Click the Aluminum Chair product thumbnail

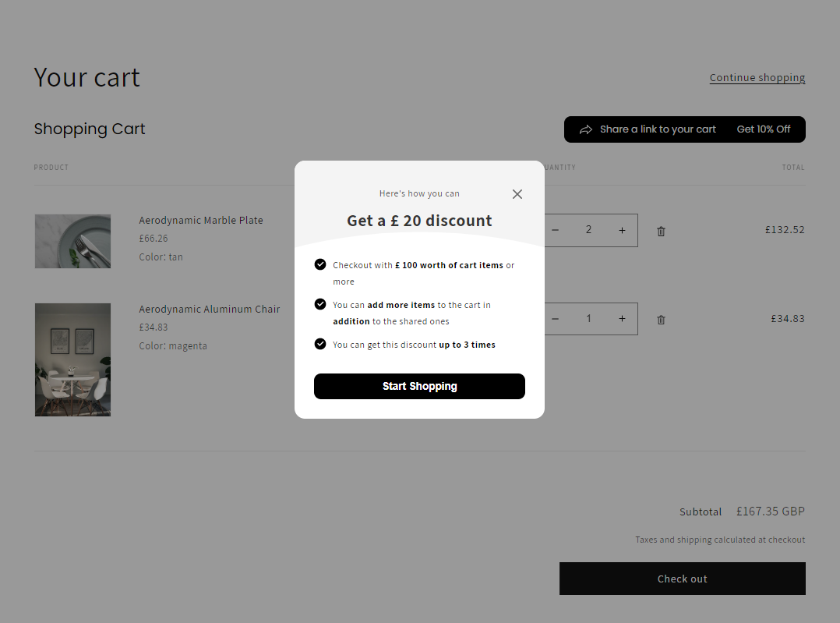72,359
